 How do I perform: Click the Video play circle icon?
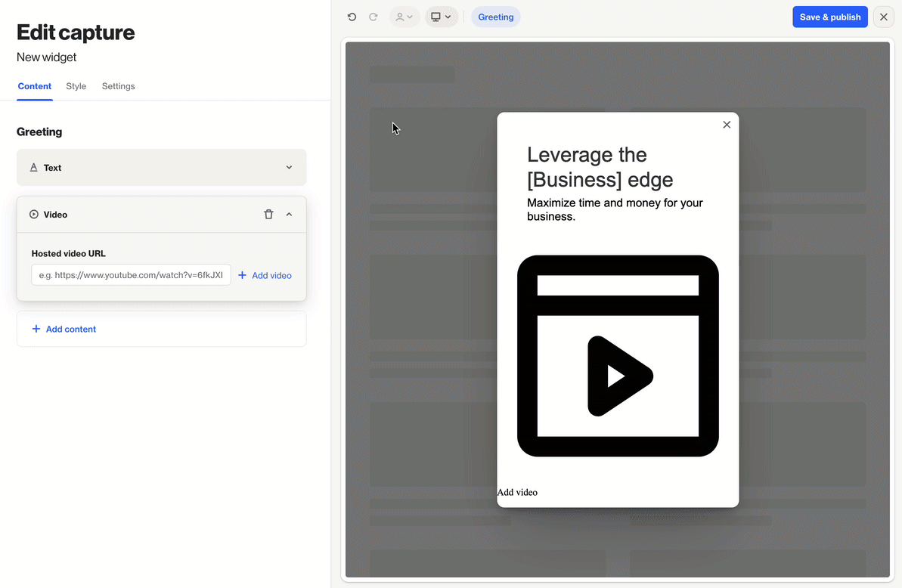34,215
